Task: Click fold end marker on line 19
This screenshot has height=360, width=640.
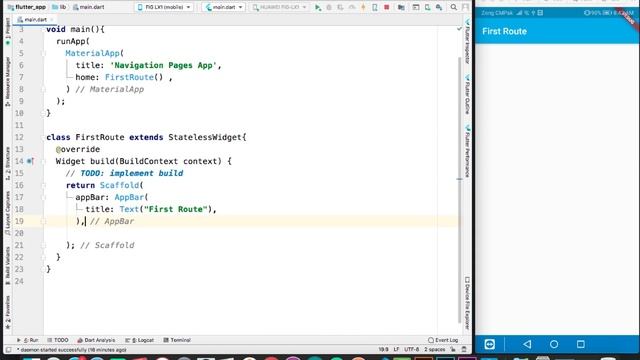Action: click(43, 221)
